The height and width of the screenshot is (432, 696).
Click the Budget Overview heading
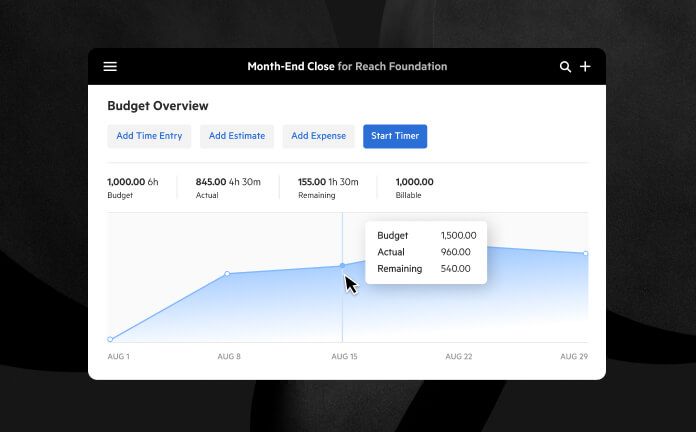158,106
